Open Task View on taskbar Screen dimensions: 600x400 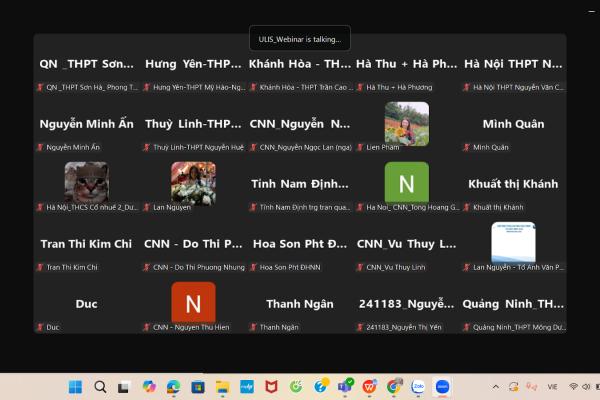124,387
